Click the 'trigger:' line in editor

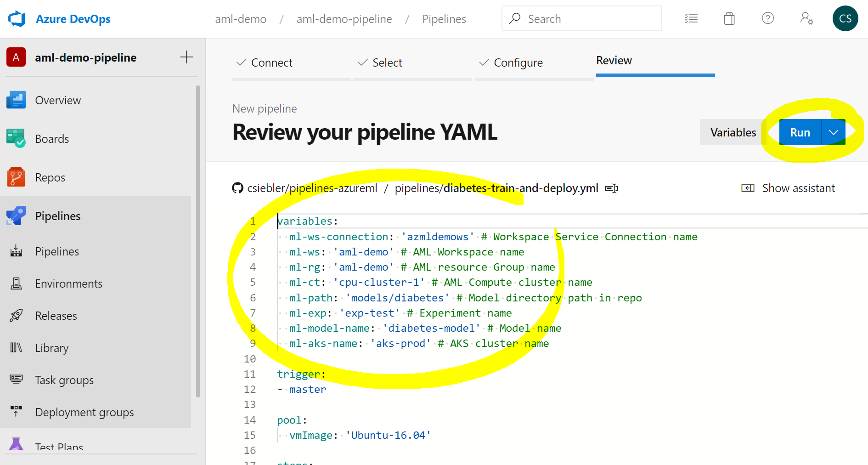point(301,374)
